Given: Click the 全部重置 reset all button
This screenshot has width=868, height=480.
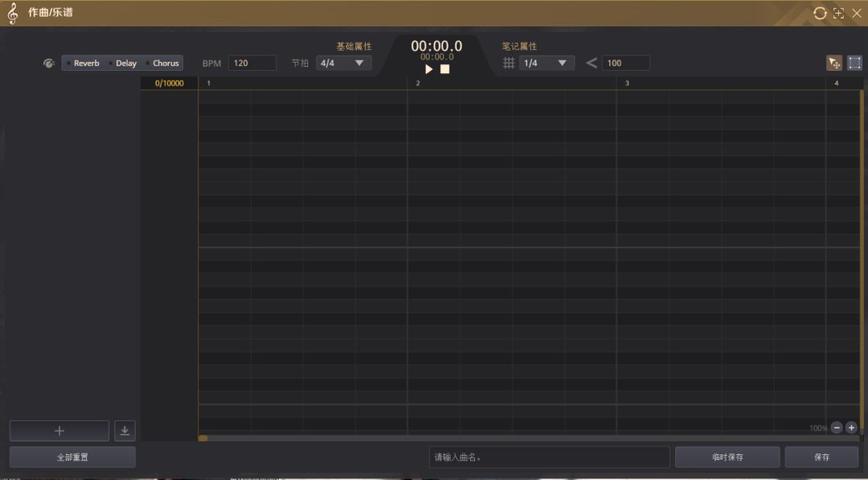Looking at the screenshot, I should pyautogui.click(x=72, y=457).
